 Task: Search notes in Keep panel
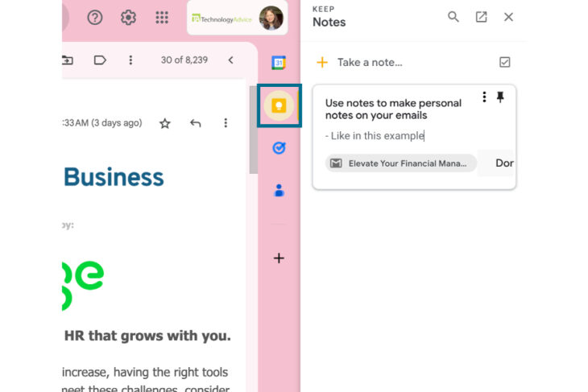point(453,16)
